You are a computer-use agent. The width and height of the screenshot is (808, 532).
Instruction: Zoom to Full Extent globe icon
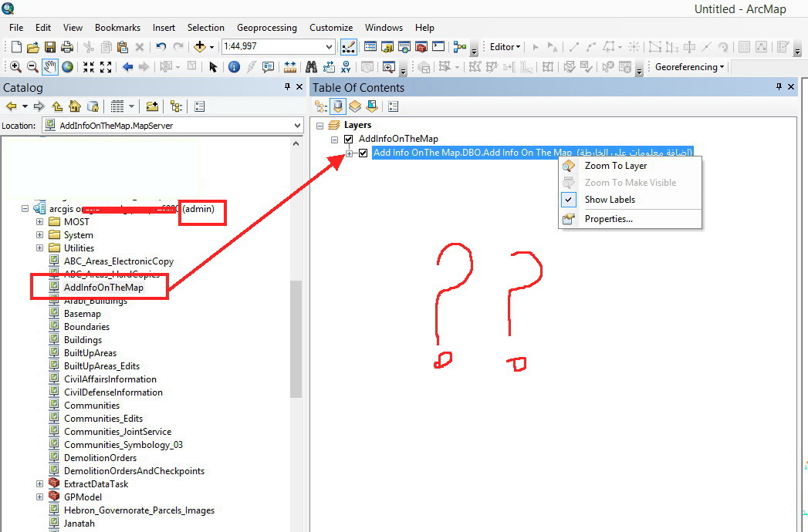pos(67,67)
